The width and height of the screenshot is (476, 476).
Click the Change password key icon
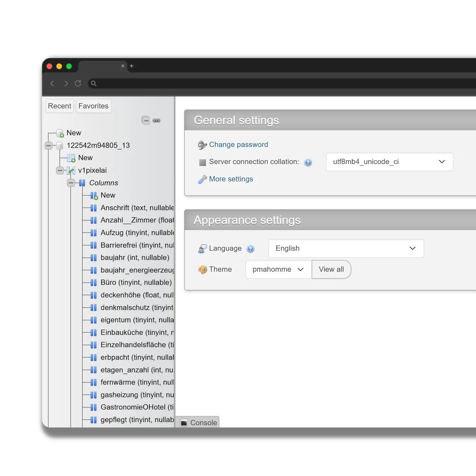202,145
